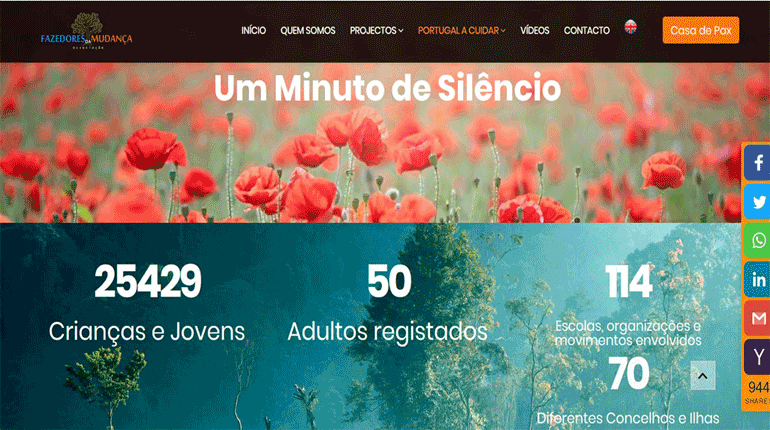Screen dimensions: 770x430
Task: Expand the Projectos dropdown menu
Action: [376, 30]
